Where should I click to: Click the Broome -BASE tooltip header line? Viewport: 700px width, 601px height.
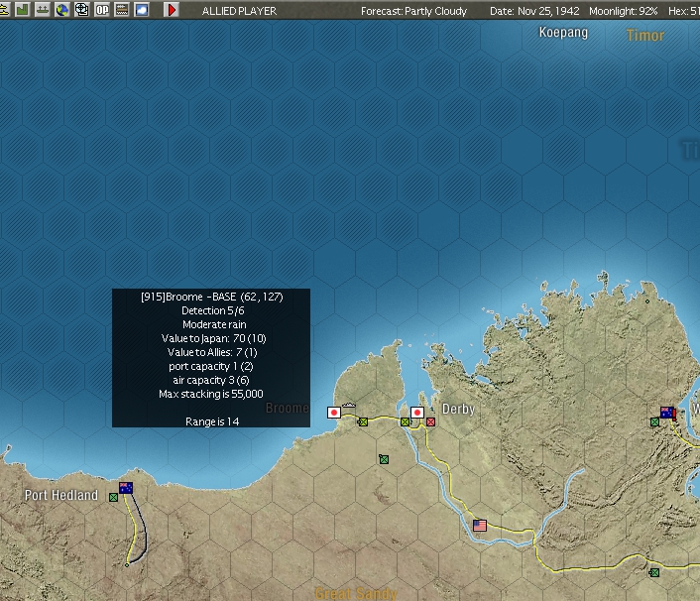click(x=211, y=297)
